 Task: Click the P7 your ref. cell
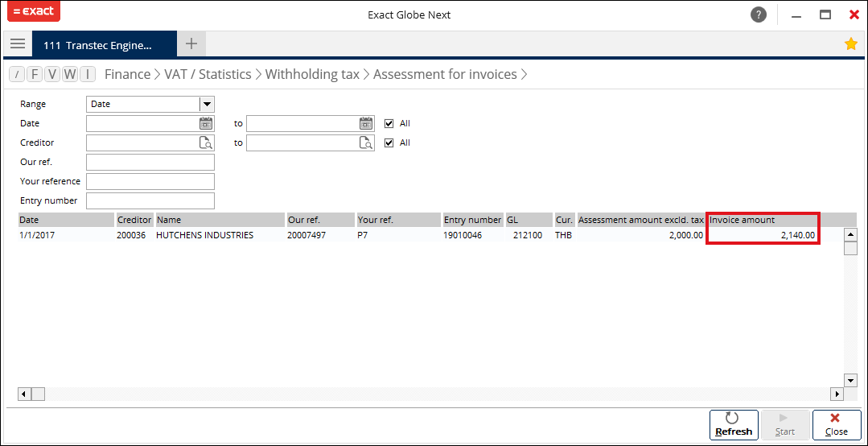[363, 235]
